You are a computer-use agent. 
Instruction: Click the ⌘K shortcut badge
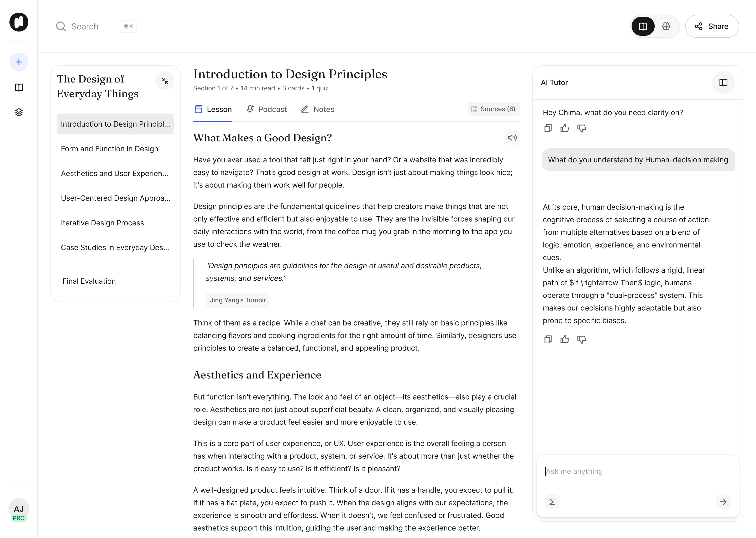click(x=128, y=26)
